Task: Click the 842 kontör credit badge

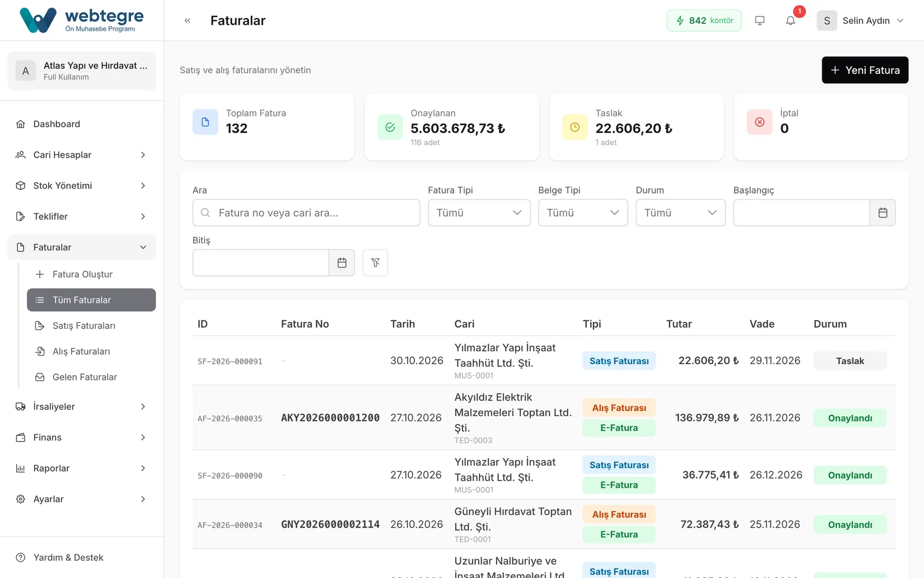Action: point(704,21)
